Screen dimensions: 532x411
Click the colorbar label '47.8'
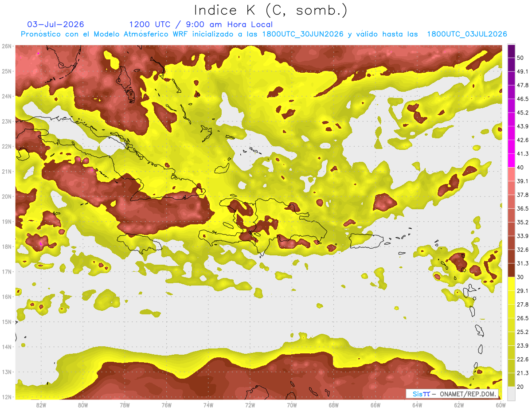pos(522,85)
